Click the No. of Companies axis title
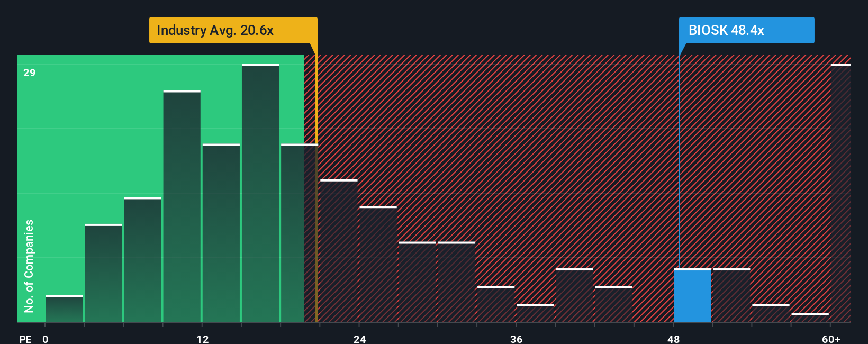This screenshot has height=344, width=868. pos(29,266)
